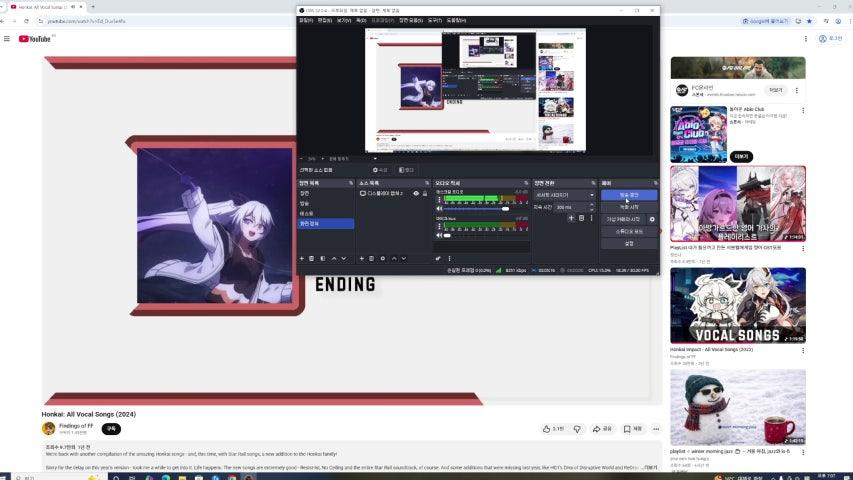Open the YouTube hamburger guide menu
This screenshot has width=853, height=480.
pos(7,39)
